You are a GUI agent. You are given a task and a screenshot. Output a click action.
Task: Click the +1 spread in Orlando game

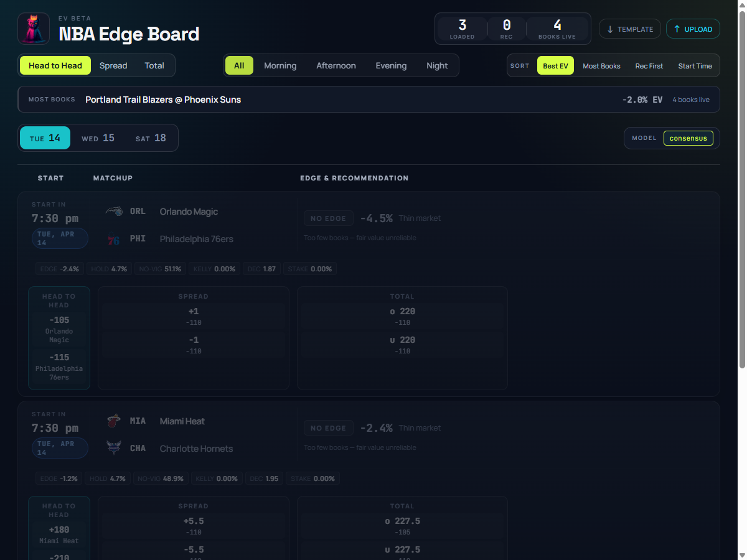194,315
